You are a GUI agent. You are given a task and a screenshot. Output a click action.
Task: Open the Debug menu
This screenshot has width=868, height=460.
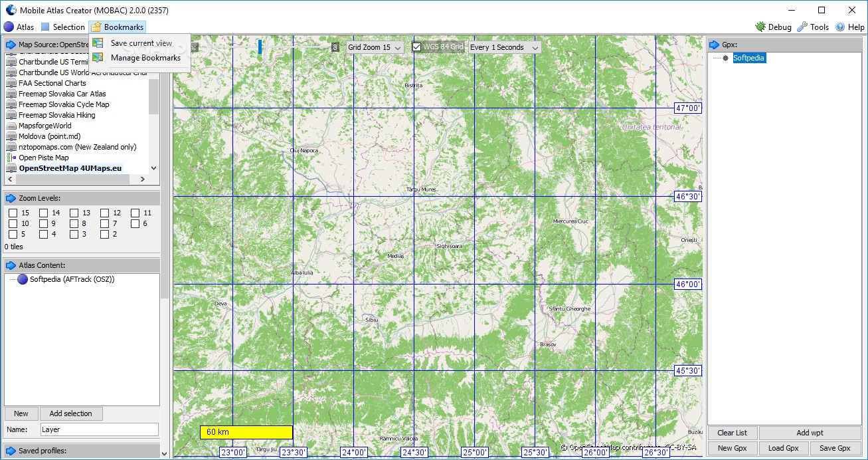click(774, 27)
